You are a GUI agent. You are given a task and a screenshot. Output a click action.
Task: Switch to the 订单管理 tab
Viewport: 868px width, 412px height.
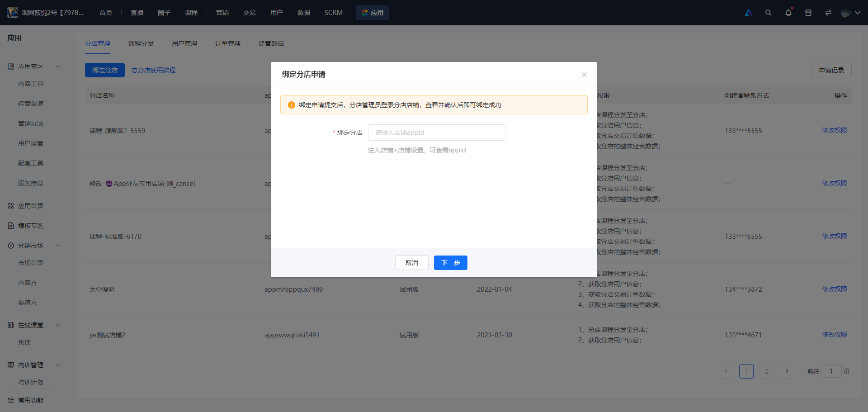(228, 43)
